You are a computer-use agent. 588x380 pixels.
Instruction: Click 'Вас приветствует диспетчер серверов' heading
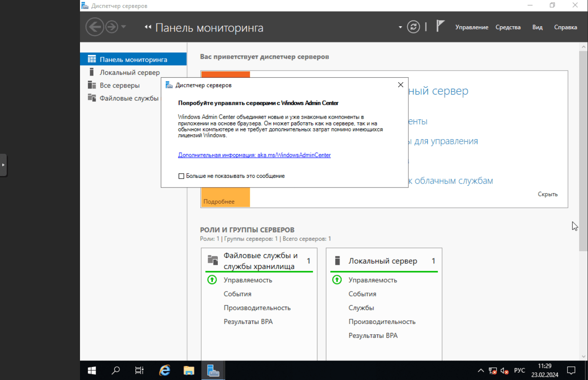tap(264, 57)
